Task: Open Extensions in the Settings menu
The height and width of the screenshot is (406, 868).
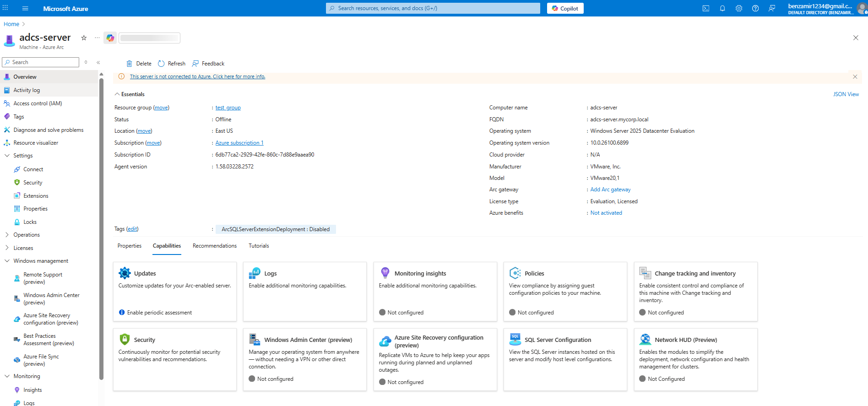Action: [36, 196]
